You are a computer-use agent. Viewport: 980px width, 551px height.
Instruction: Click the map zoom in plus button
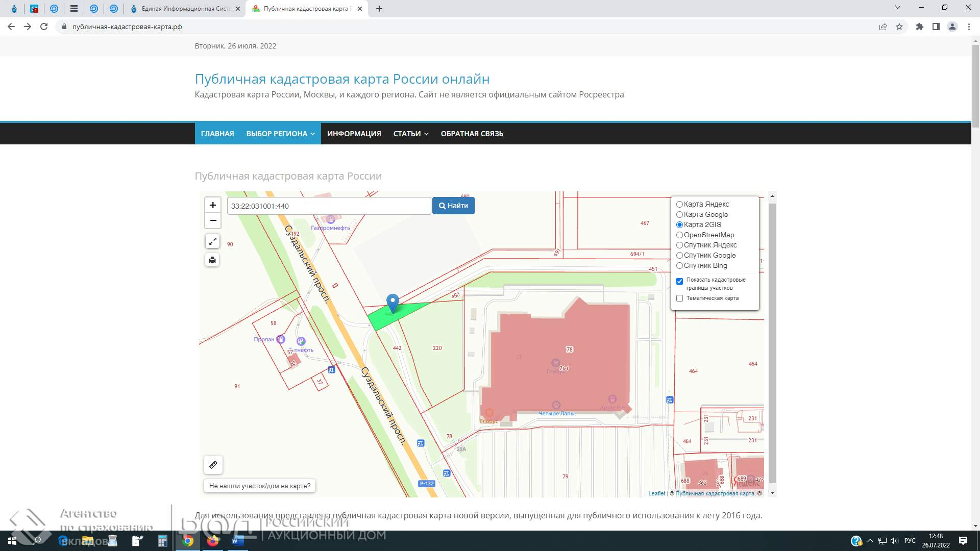coord(213,205)
